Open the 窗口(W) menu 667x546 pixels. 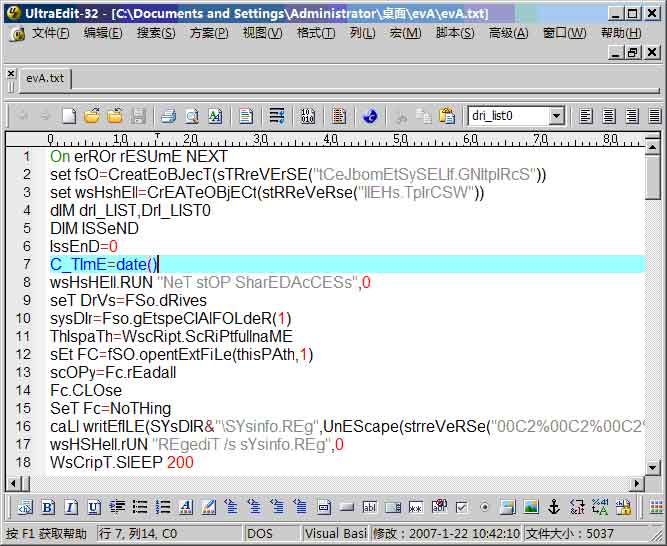564,33
